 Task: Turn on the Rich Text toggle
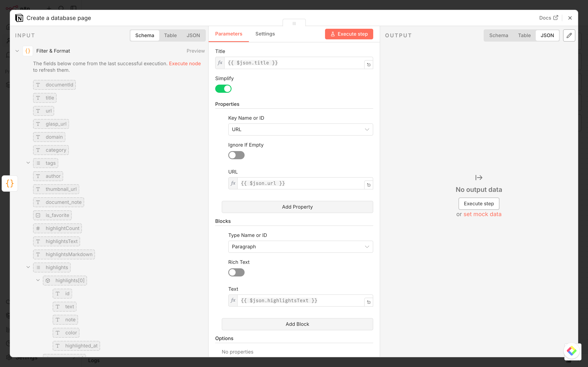click(236, 272)
